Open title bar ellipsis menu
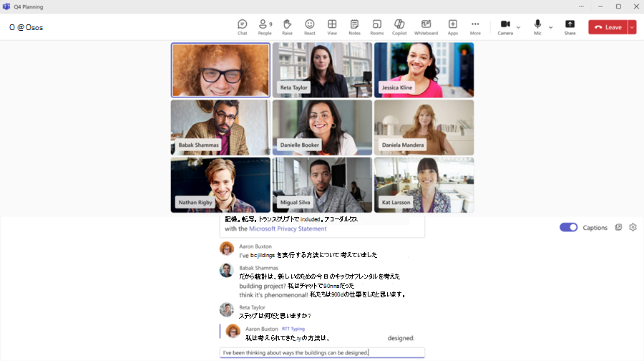 (581, 6)
